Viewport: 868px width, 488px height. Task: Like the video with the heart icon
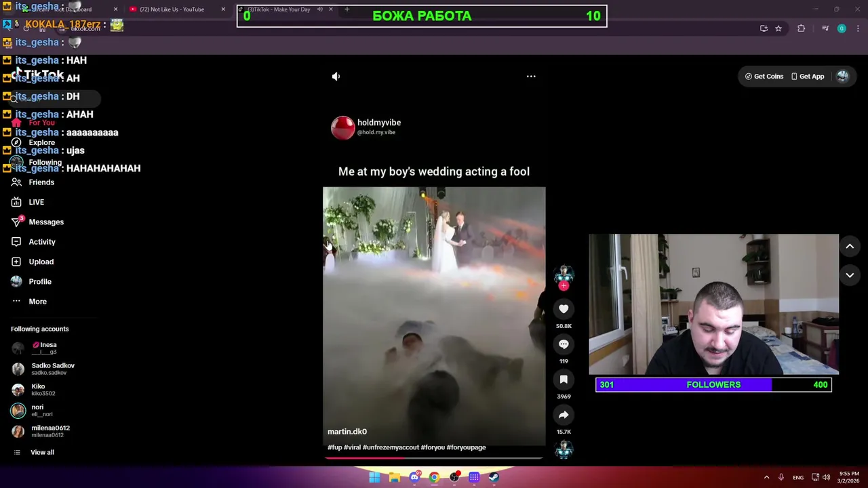[x=564, y=309]
